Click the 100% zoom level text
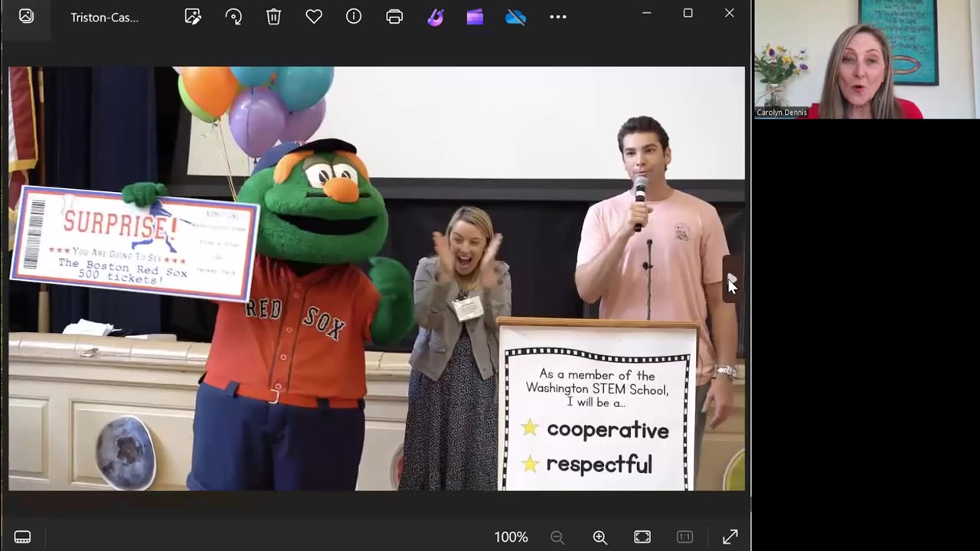 pos(511,537)
